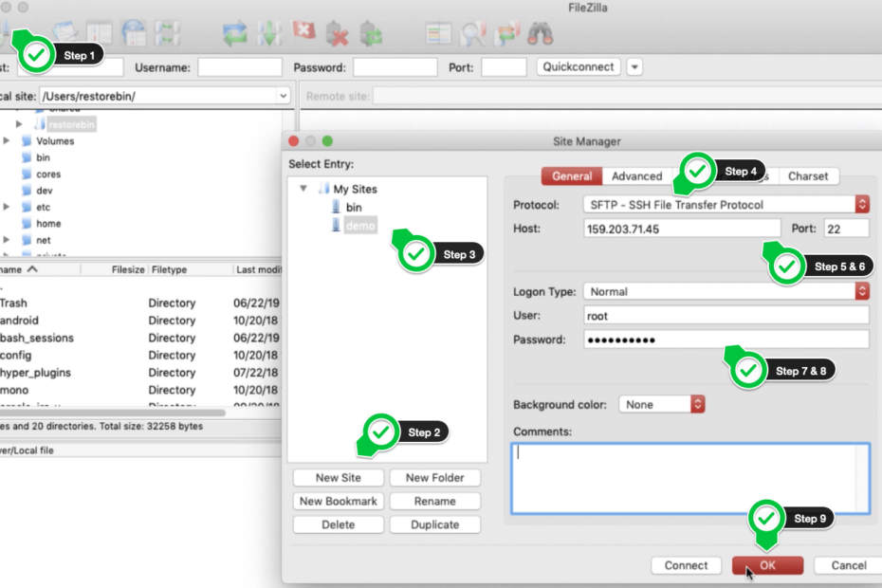Click the local file list horizontal scrollbar
Viewport: 882px width, 588px height.
tap(113, 413)
